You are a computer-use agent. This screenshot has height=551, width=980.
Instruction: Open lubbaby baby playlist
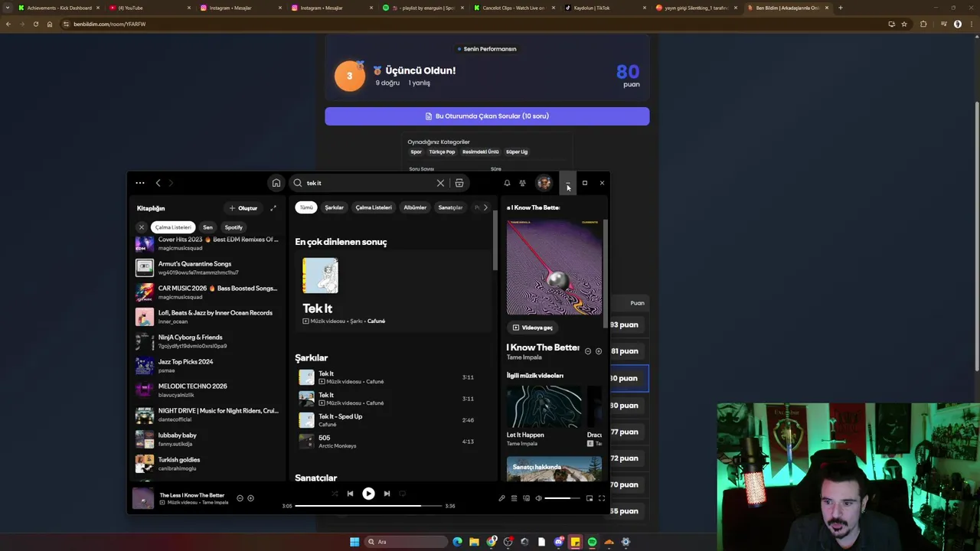[207, 439]
